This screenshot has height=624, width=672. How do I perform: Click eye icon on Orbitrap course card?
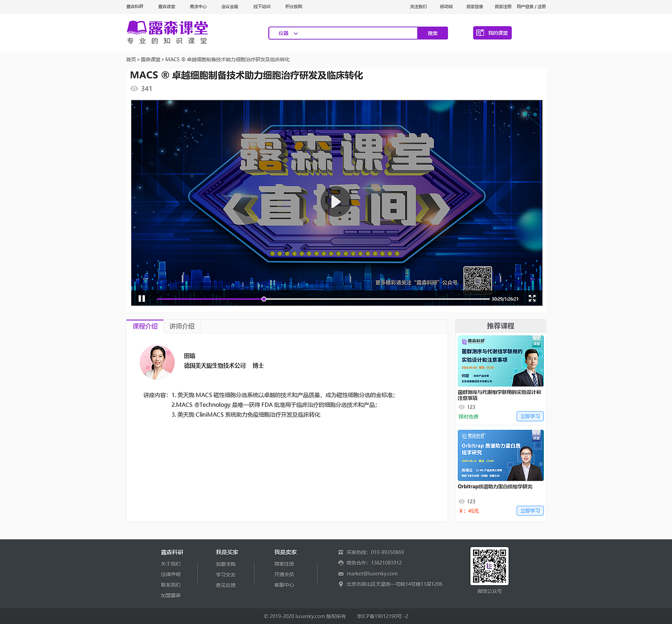tap(461, 502)
